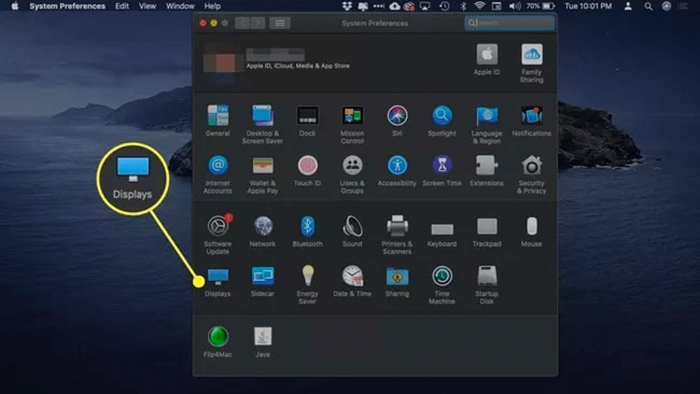
Task: Open the Energy Saver pane
Action: point(308,284)
